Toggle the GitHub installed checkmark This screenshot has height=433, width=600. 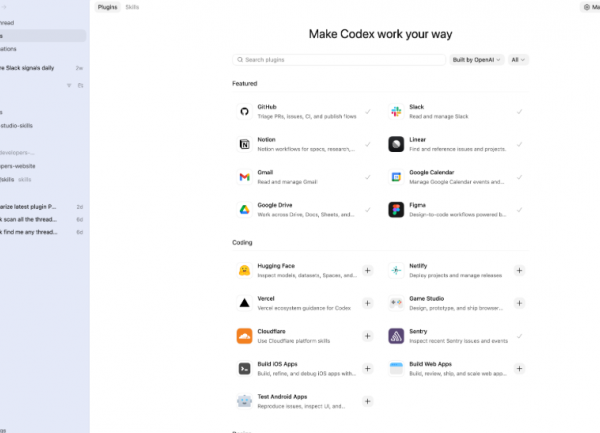tap(368, 112)
